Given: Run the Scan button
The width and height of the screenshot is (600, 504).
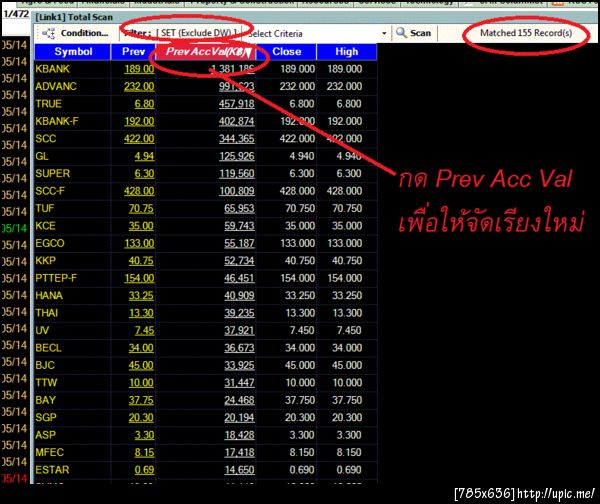Looking at the screenshot, I should (x=414, y=33).
